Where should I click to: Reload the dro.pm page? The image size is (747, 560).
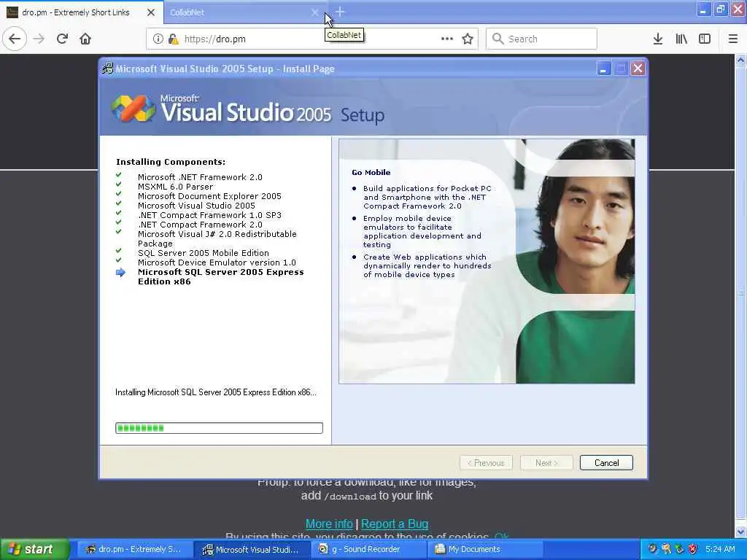tap(62, 39)
